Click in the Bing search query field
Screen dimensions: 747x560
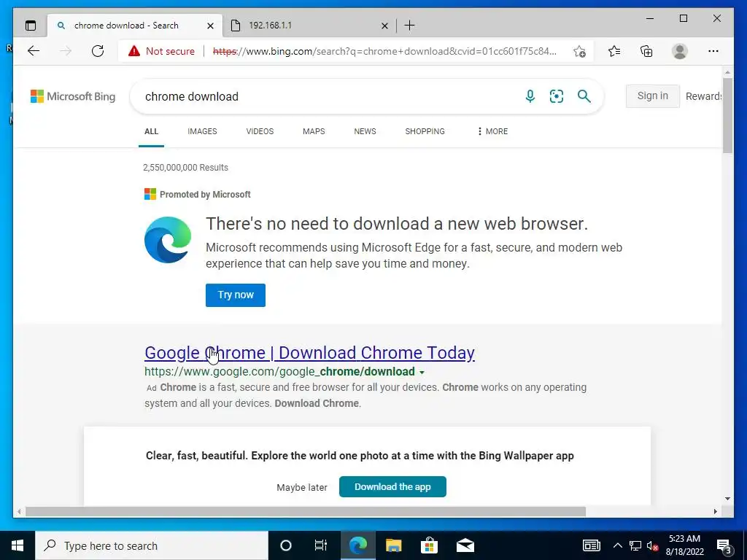[x=329, y=96]
